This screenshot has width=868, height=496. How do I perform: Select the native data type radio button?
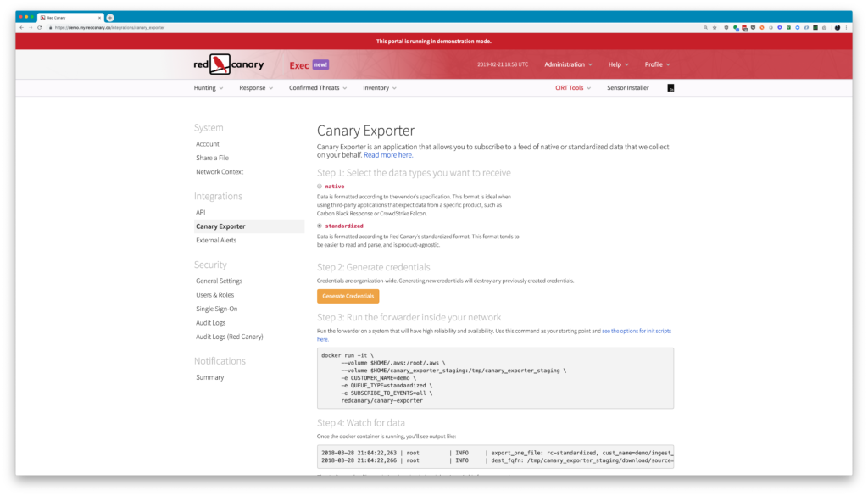pos(320,186)
